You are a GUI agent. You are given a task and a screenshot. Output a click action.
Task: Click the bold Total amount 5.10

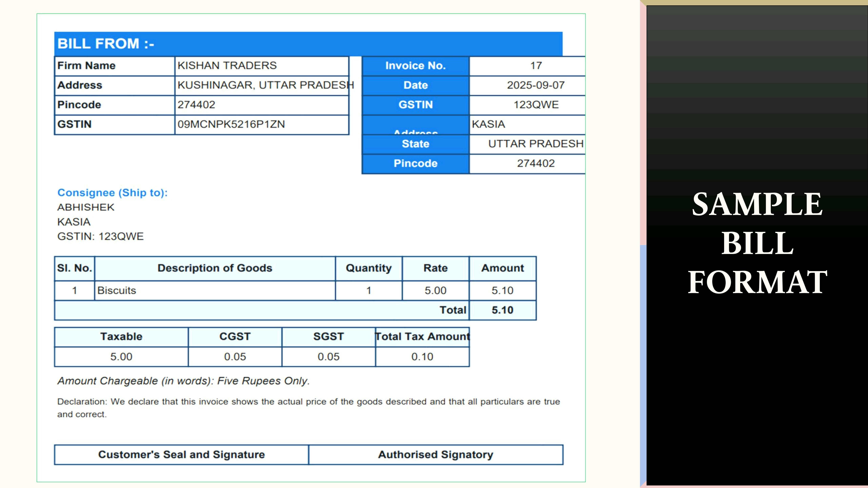tap(502, 310)
